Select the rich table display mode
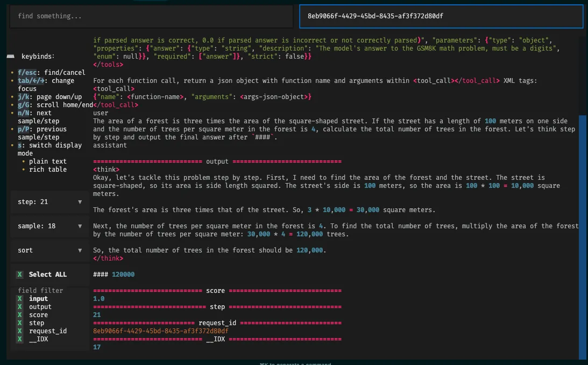 click(48, 170)
